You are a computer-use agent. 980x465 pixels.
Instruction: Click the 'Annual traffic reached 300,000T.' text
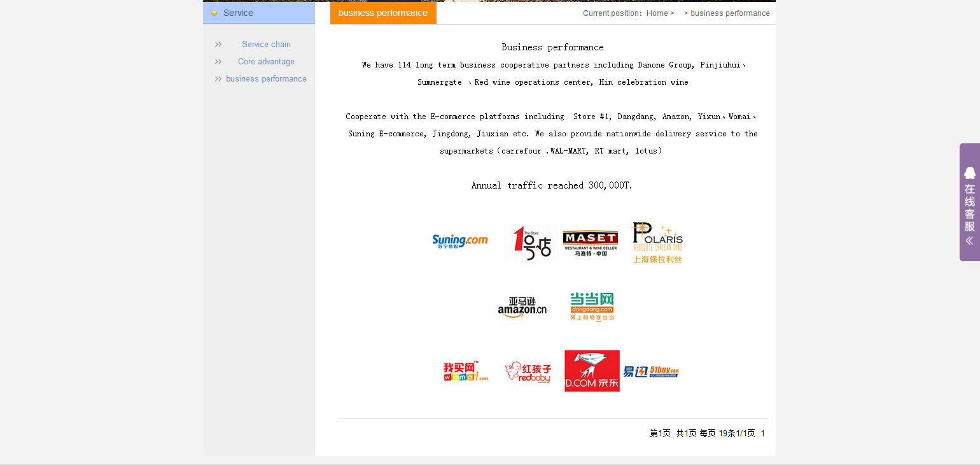(552, 185)
